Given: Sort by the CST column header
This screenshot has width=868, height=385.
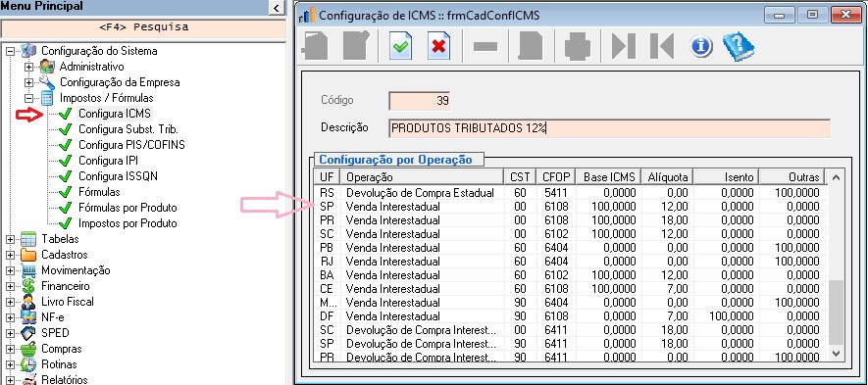Looking at the screenshot, I should click(519, 177).
